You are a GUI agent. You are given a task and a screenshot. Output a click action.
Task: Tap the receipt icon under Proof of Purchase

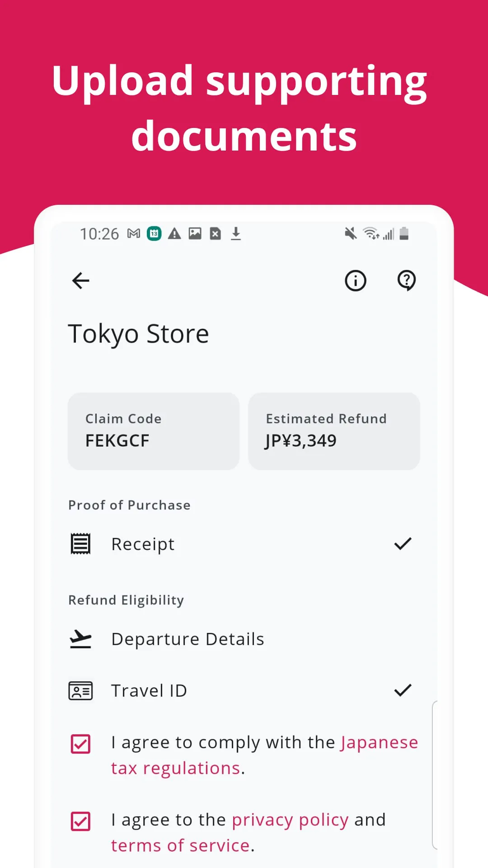click(80, 544)
